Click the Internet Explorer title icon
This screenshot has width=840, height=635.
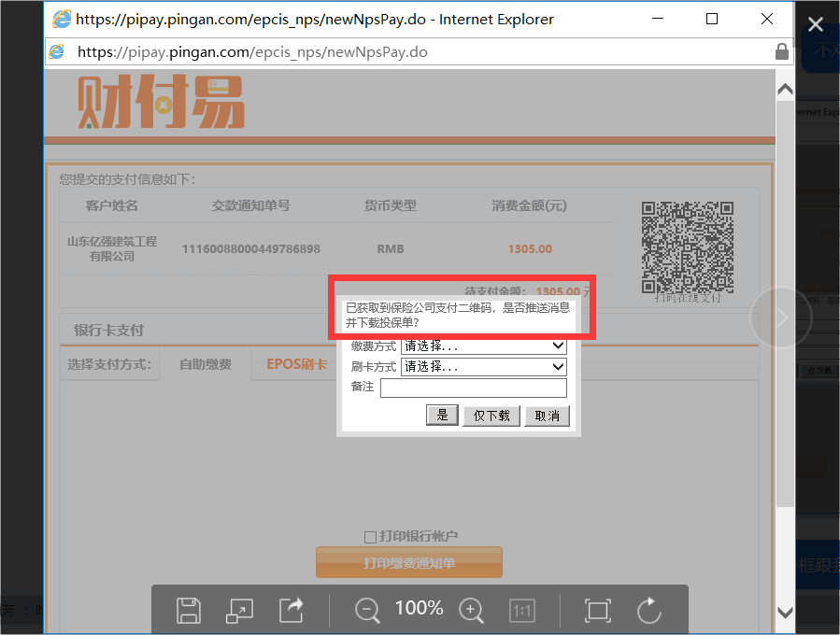[62, 20]
